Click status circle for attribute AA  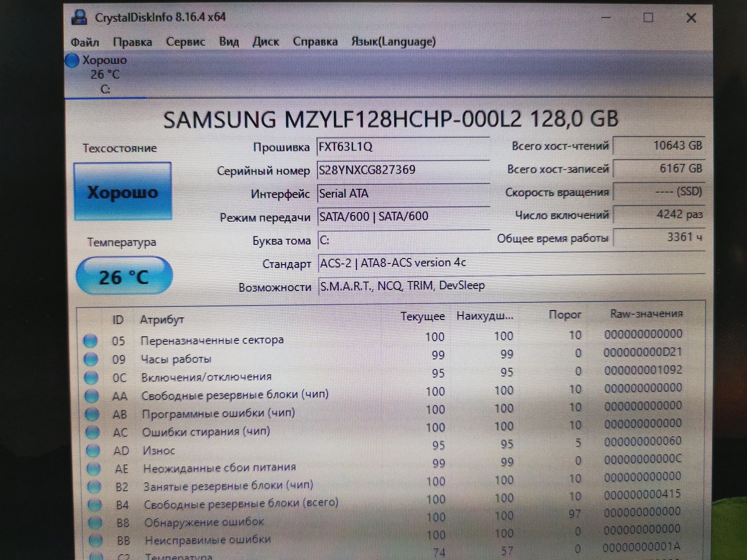[x=91, y=396]
